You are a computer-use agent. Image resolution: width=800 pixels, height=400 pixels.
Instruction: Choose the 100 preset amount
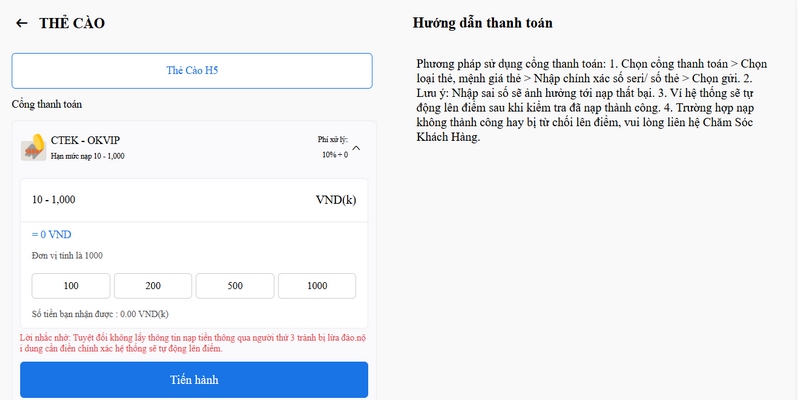coord(71,286)
